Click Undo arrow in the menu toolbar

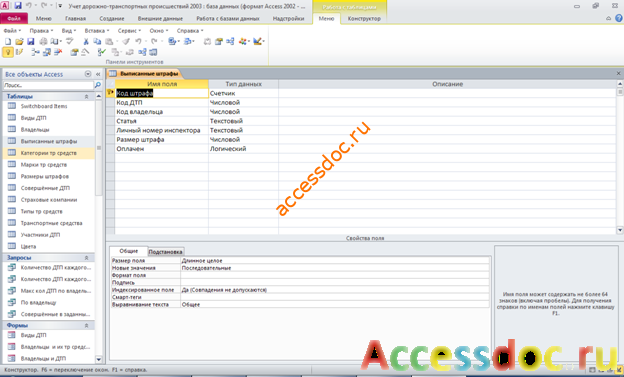(138, 41)
